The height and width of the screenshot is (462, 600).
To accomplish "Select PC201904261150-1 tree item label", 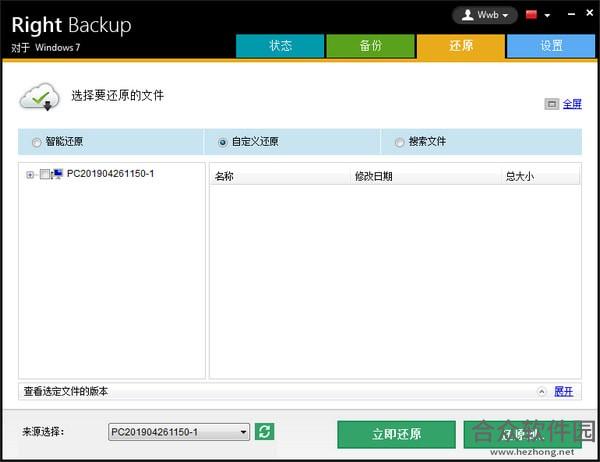I will point(110,174).
